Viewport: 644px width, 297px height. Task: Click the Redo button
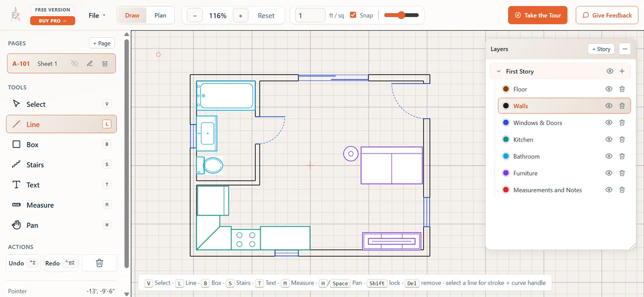61,263
